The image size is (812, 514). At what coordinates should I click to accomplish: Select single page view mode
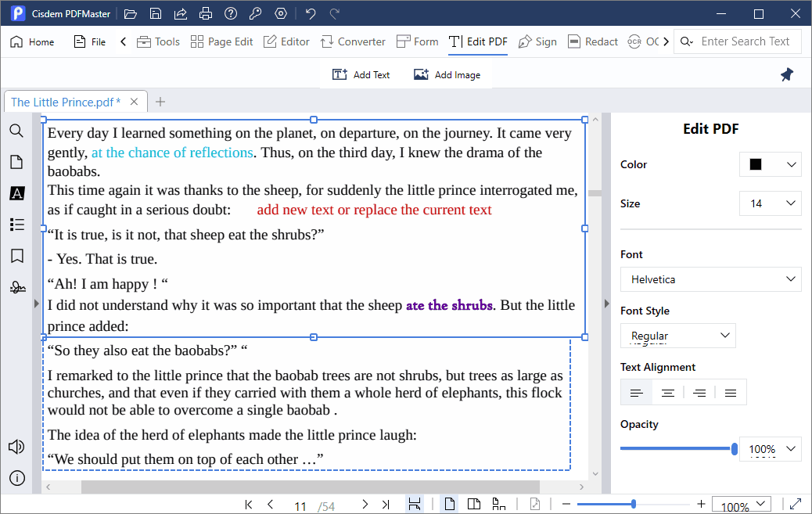pyautogui.click(x=450, y=504)
